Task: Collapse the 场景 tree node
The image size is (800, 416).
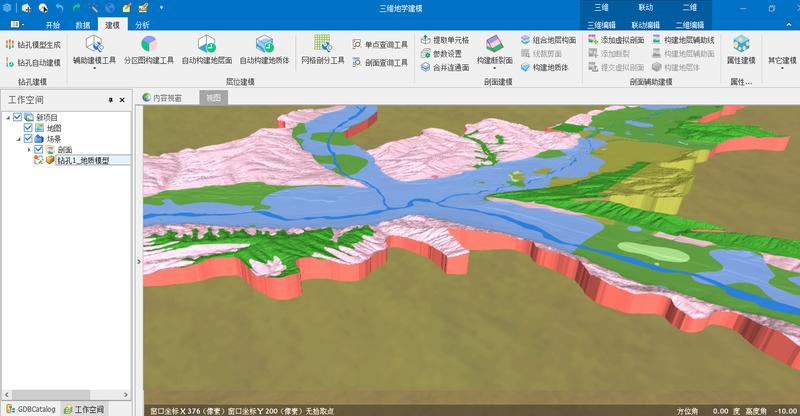Action: [x=19, y=139]
